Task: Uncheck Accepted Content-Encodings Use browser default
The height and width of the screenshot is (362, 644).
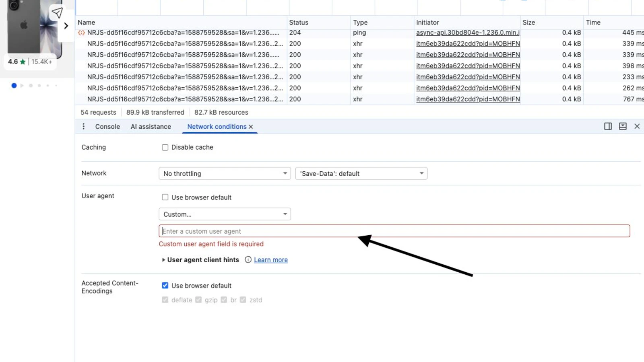Action: (x=165, y=285)
